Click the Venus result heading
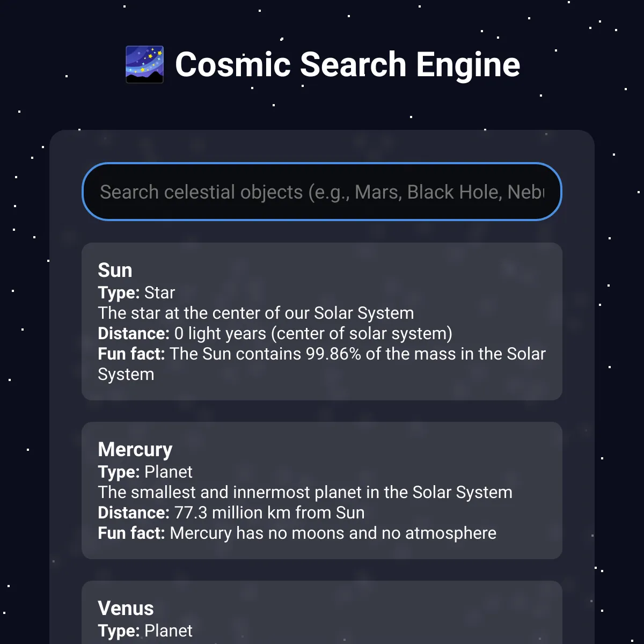The image size is (644, 644). coord(126,609)
